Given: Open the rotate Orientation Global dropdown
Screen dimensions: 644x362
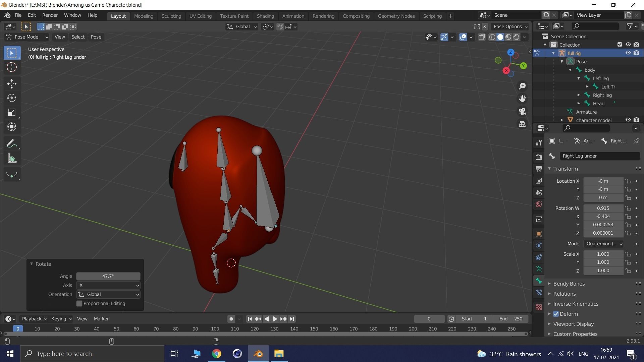Looking at the screenshot, I should (x=108, y=294).
